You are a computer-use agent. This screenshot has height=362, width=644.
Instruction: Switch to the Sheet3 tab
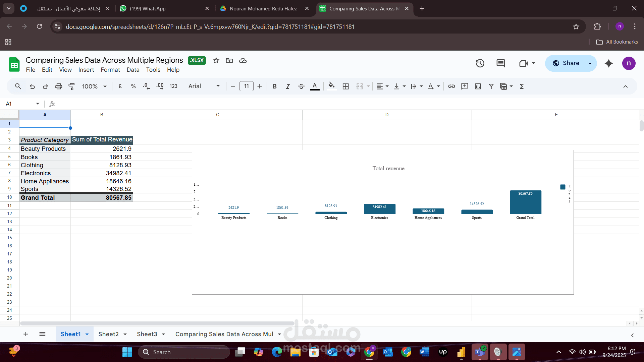(x=147, y=334)
